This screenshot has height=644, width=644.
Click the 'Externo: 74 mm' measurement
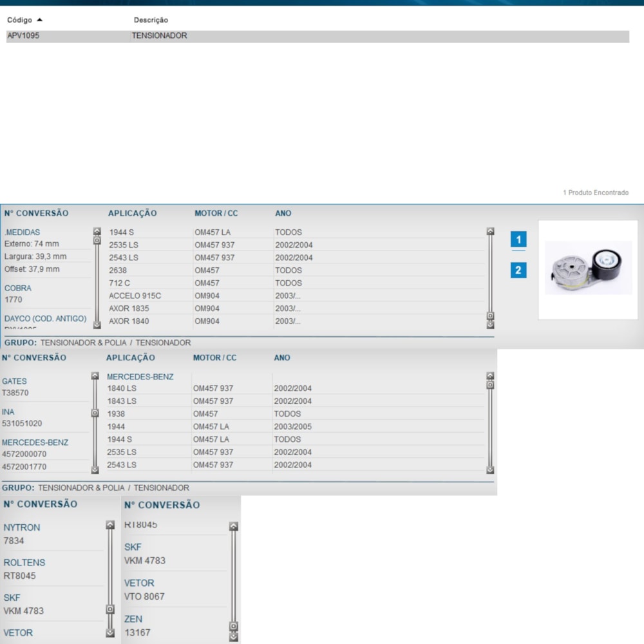coord(32,244)
